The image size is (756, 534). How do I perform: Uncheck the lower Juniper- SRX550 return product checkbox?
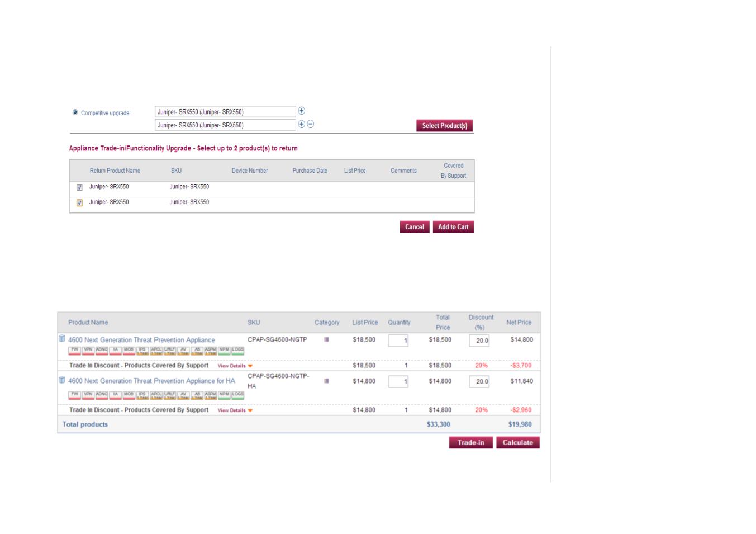pyautogui.click(x=79, y=202)
